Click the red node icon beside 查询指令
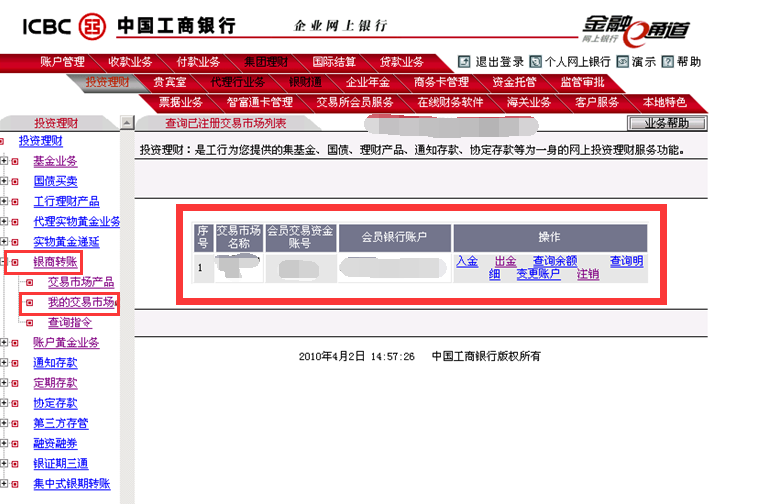This screenshot has height=504, width=766. click(x=30, y=322)
